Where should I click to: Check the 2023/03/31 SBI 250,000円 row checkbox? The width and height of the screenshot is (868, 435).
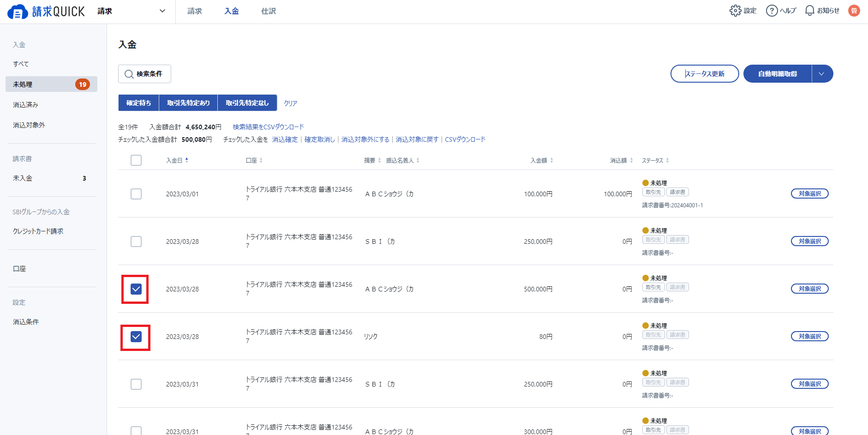[x=136, y=384]
